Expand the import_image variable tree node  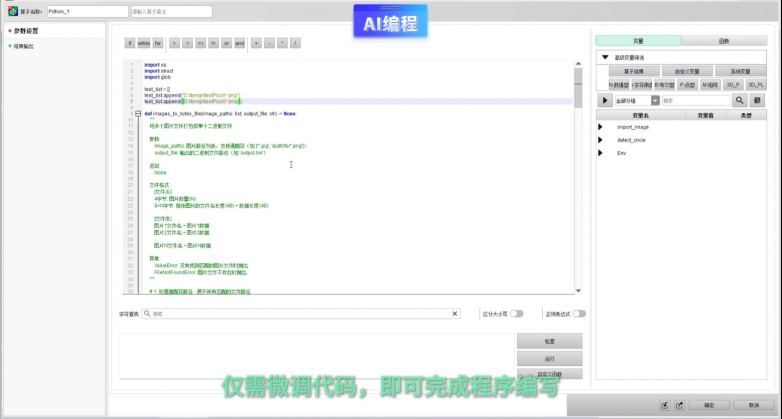tap(601, 127)
